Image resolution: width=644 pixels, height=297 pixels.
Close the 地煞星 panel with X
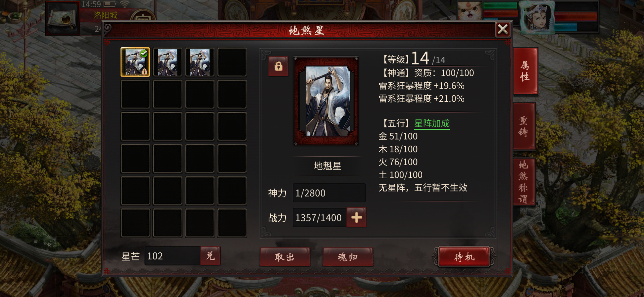pyautogui.click(x=503, y=29)
